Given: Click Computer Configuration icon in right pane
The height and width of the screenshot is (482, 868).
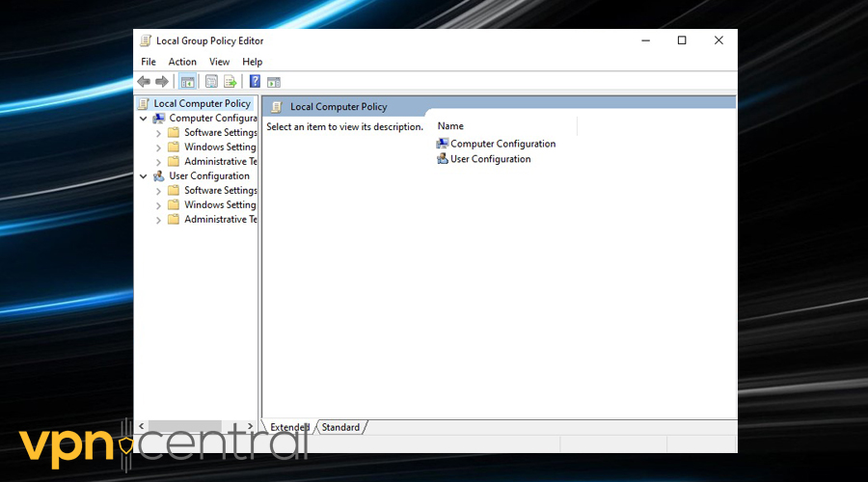Looking at the screenshot, I should [443, 144].
